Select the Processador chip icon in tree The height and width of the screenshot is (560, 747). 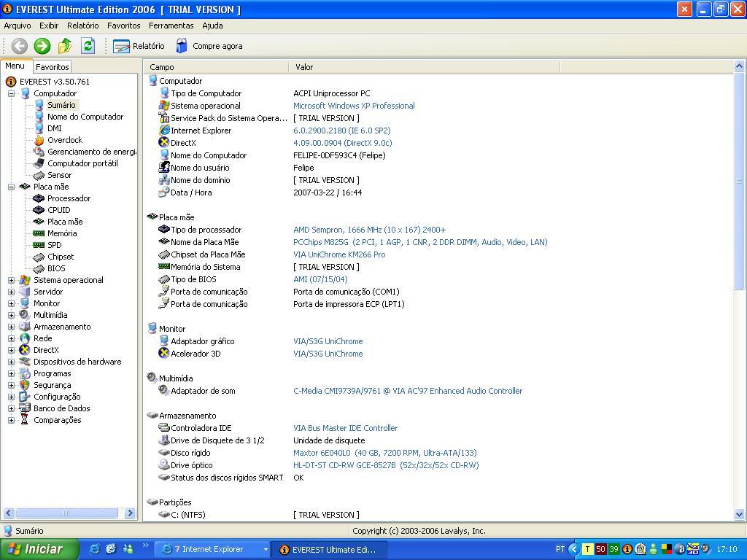39,198
